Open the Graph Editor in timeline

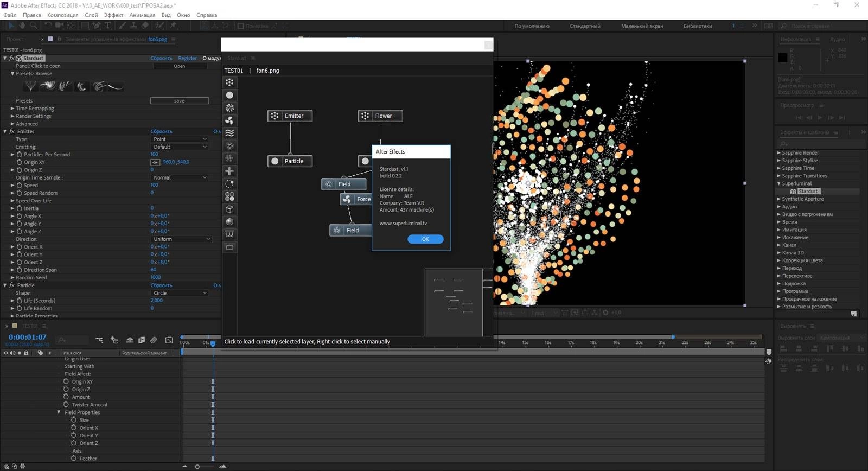[x=169, y=340]
